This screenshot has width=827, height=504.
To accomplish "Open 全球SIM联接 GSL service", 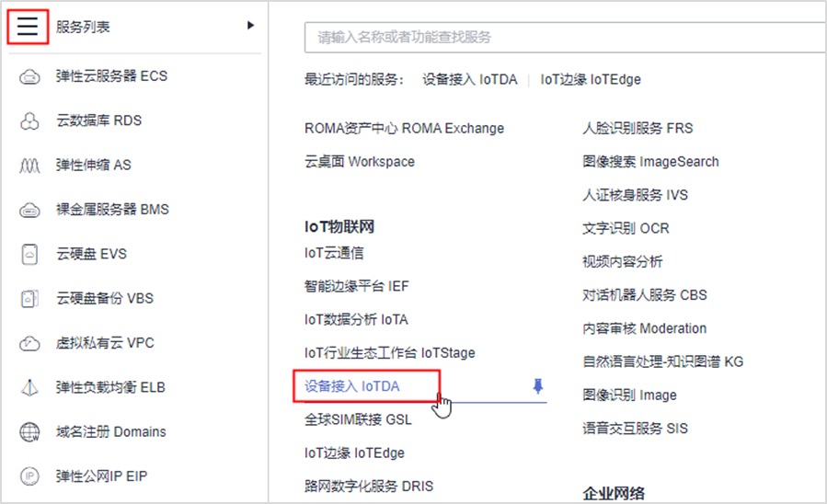I will 358,419.
